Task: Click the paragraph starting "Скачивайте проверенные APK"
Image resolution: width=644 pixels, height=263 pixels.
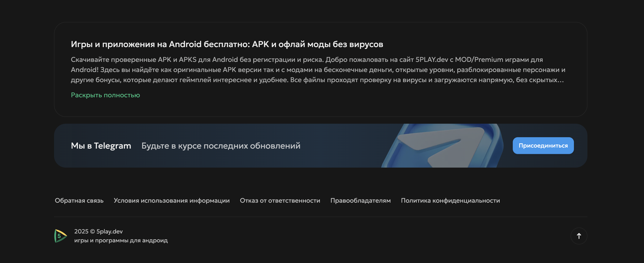Action: 318,70
